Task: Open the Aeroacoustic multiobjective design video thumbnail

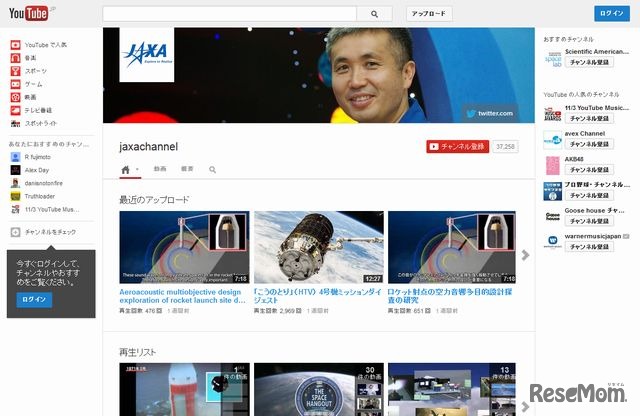Action: coord(184,247)
